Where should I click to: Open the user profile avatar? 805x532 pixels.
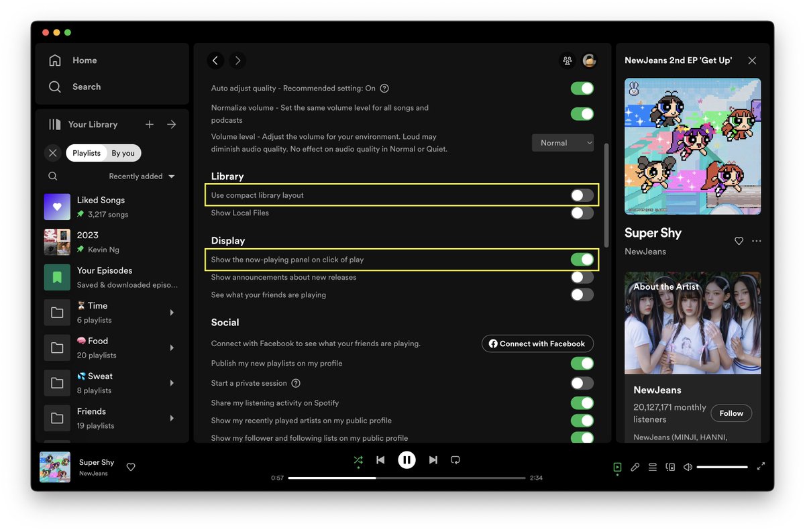tap(590, 60)
